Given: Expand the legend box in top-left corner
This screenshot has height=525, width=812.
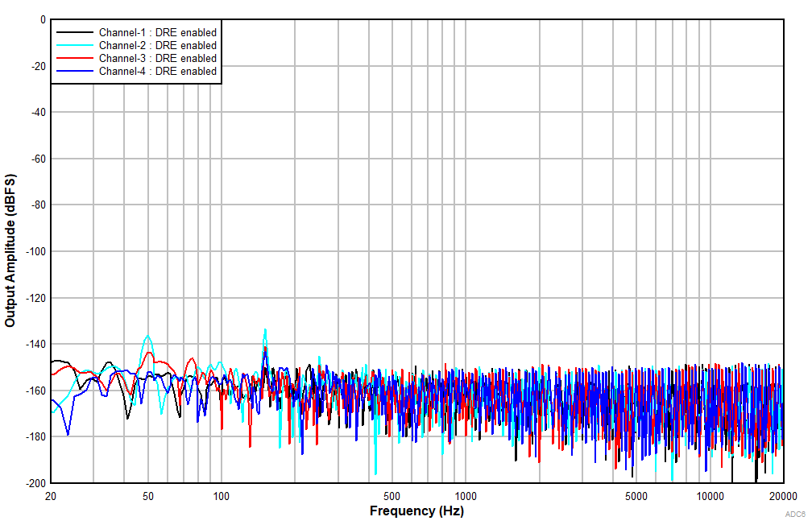Looking at the screenshot, I should (137, 52).
